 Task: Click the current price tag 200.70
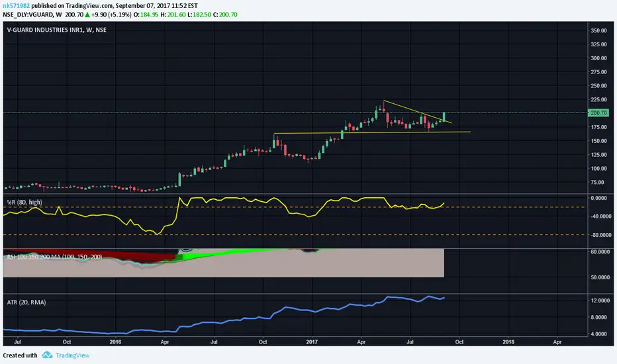point(598,113)
